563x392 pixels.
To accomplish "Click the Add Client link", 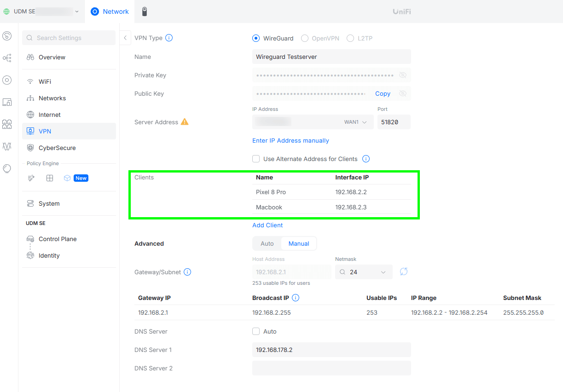I will point(267,225).
